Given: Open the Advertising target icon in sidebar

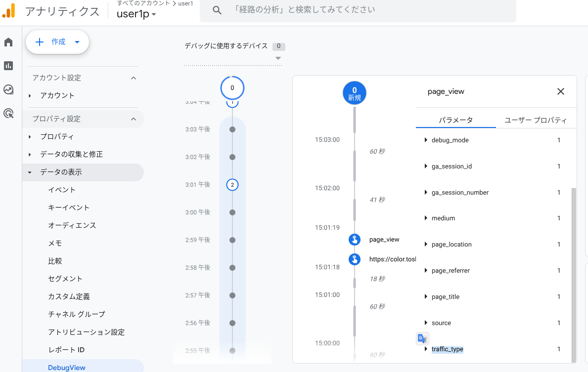Looking at the screenshot, I should click(x=8, y=114).
